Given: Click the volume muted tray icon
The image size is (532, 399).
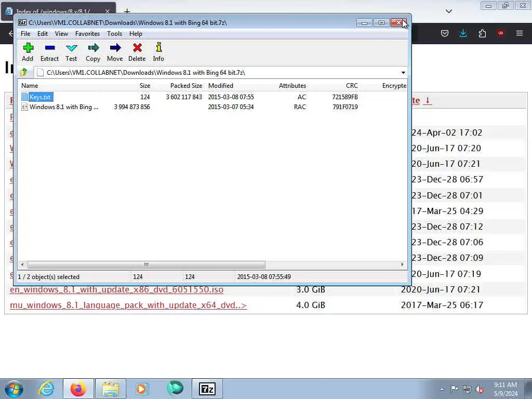Looking at the screenshot, I should pos(480,389).
